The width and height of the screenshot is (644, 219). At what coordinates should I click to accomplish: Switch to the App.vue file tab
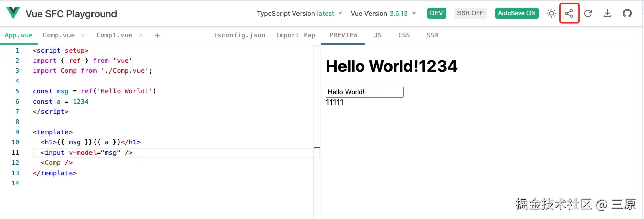18,35
